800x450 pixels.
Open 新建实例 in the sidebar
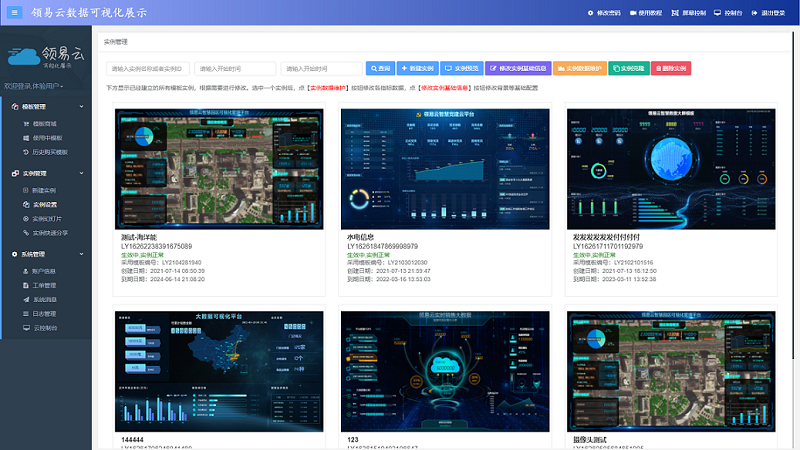point(39,190)
